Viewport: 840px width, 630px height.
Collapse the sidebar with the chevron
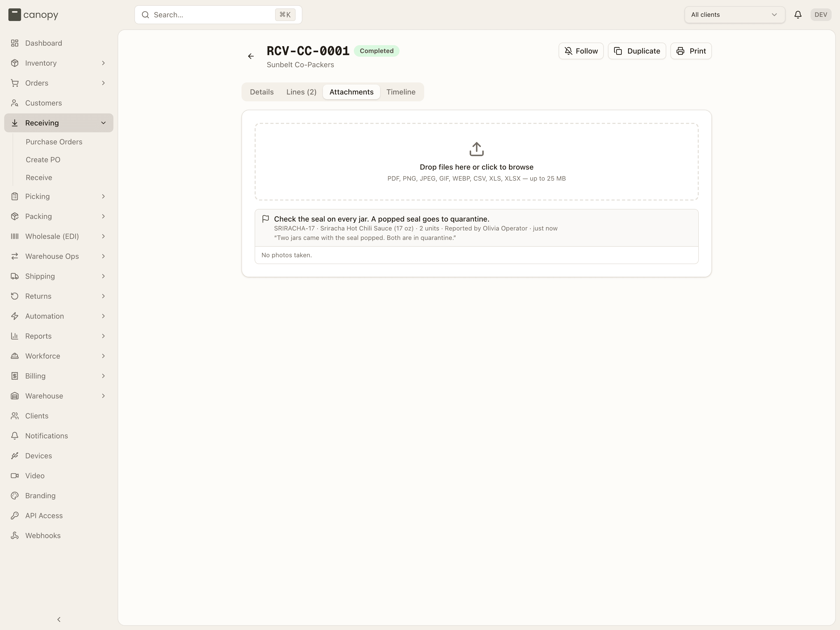[x=59, y=619]
